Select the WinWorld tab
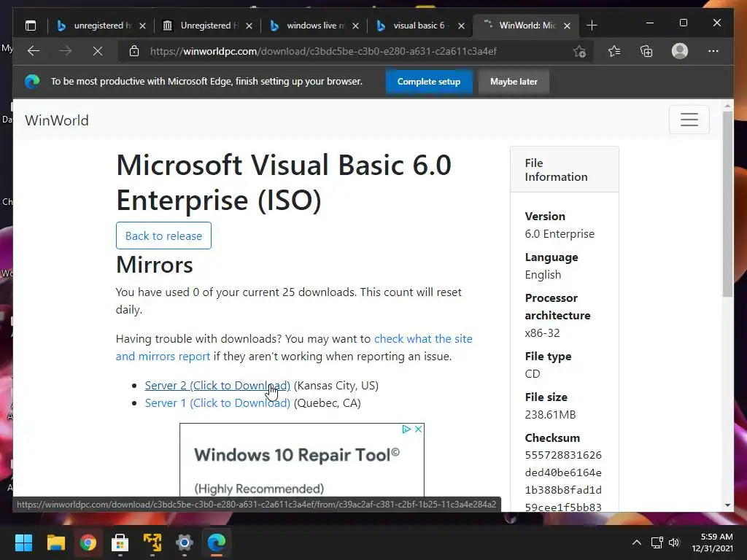 pos(519,26)
